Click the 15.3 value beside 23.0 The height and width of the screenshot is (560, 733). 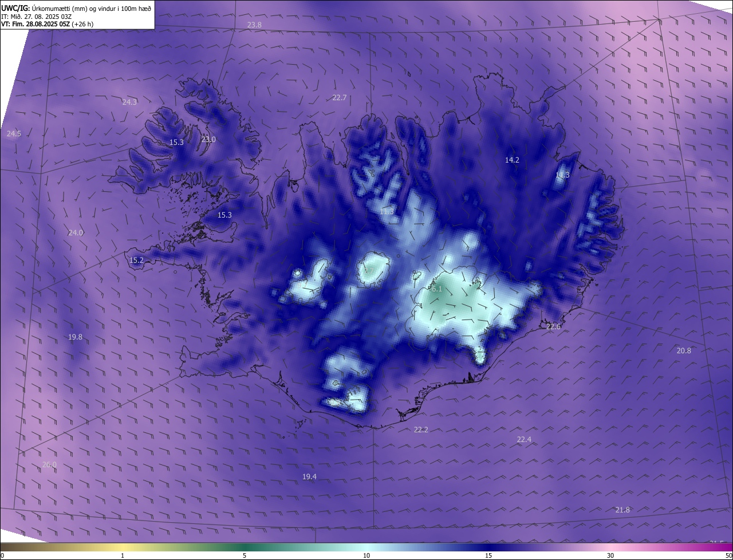[176, 142]
